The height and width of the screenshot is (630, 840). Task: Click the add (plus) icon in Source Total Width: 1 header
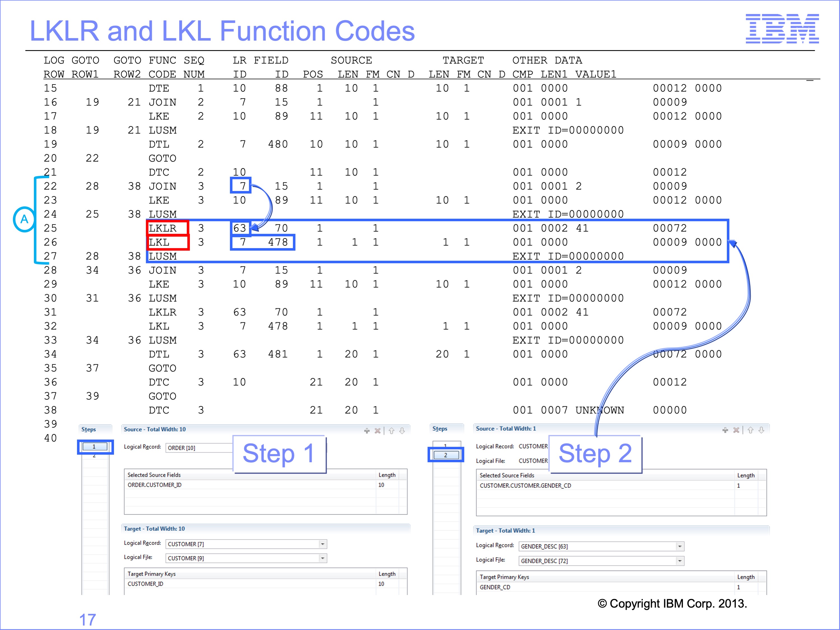tap(725, 430)
